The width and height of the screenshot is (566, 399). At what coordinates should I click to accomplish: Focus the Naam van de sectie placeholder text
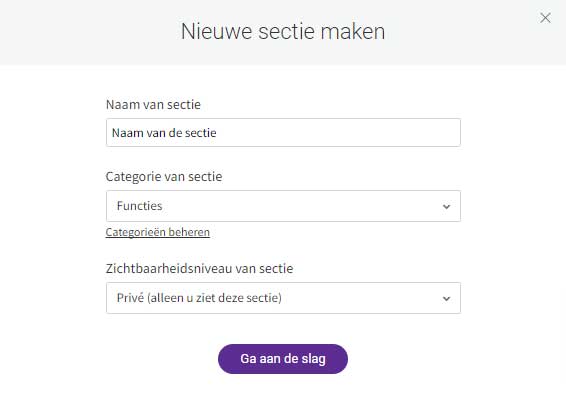point(164,133)
